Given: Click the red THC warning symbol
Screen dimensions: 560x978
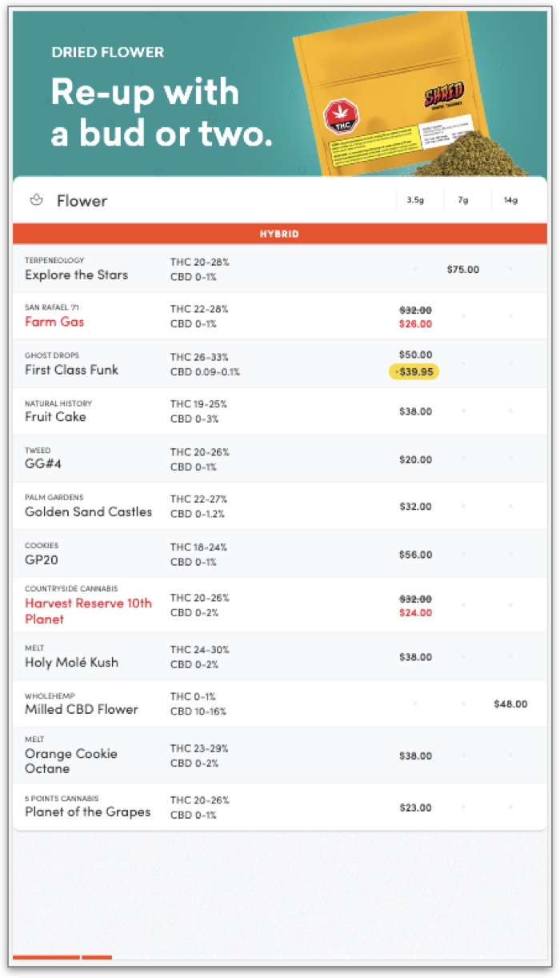Looking at the screenshot, I should (338, 118).
